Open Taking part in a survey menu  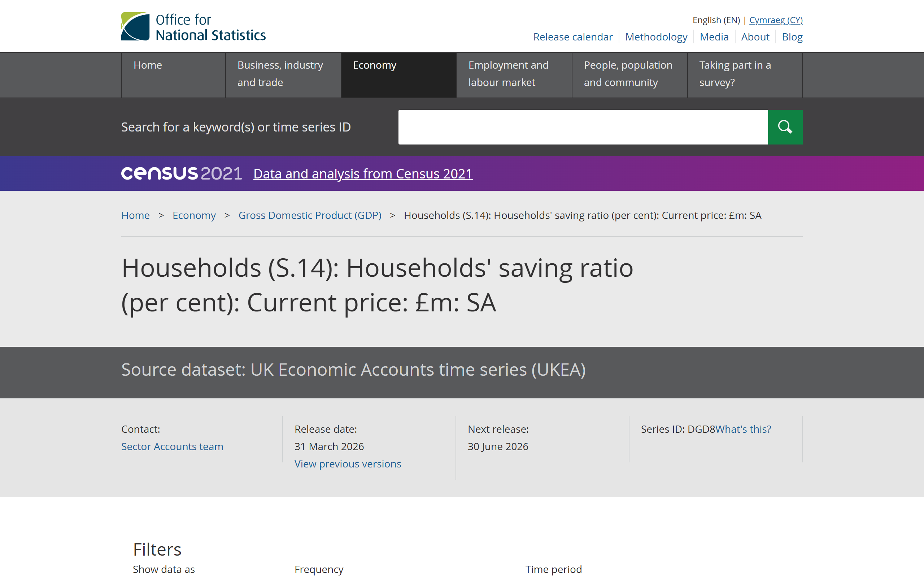pyautogui.click(x=745, y=75)
